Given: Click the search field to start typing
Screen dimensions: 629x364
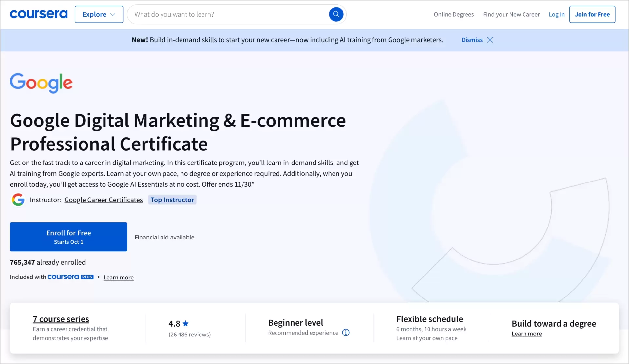Looking at the screenshot, I should click(x=229, y=14).
